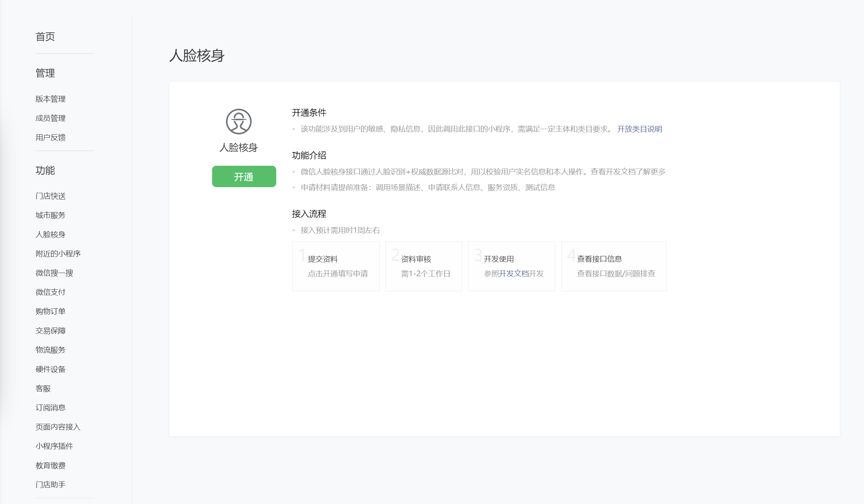The height and width of the screenshot is (504, 864).
Task: Navigate to 物流服务
Action: coord(51,350)
